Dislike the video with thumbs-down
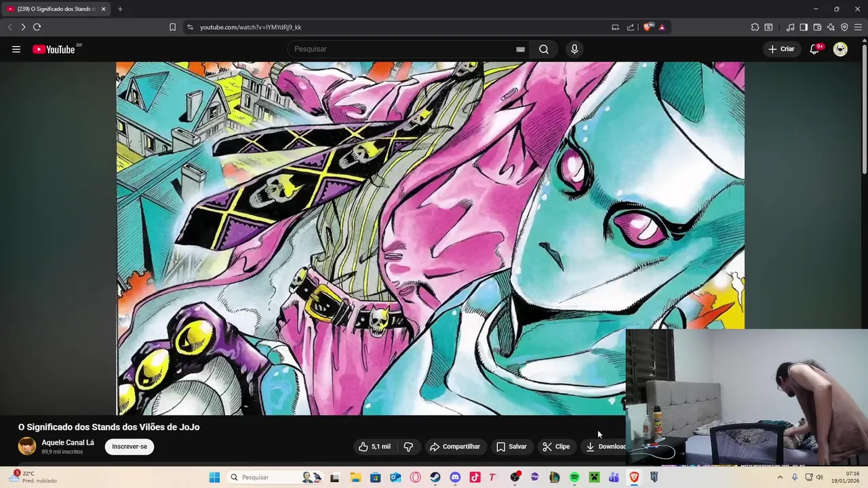The width and height of the screenshot is (868, 488). (x=408, y=447)
